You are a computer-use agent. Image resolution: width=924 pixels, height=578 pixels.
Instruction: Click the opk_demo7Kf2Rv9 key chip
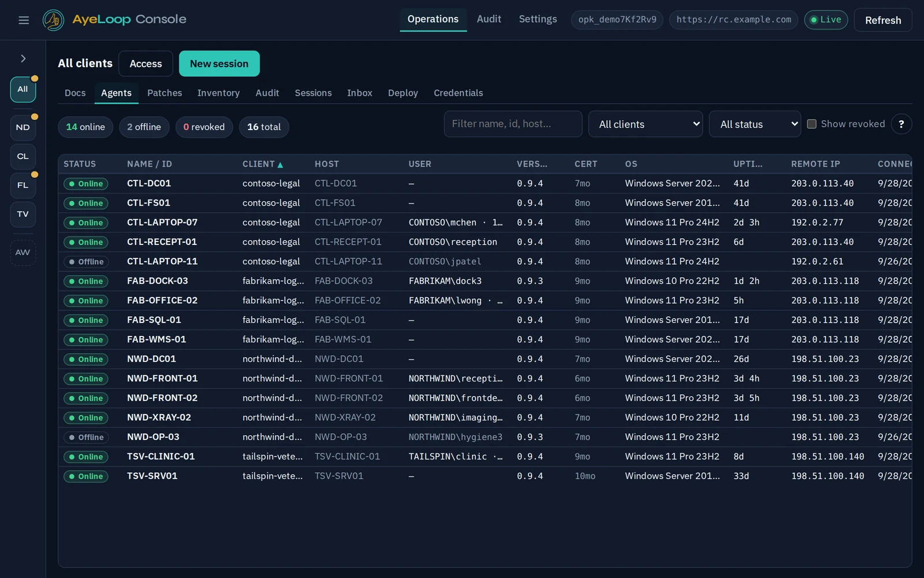click(617, 20)
